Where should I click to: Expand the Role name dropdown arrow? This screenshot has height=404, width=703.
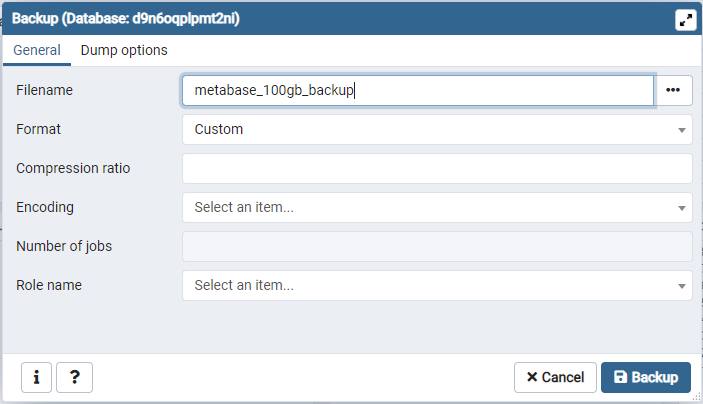pos(681,286)
